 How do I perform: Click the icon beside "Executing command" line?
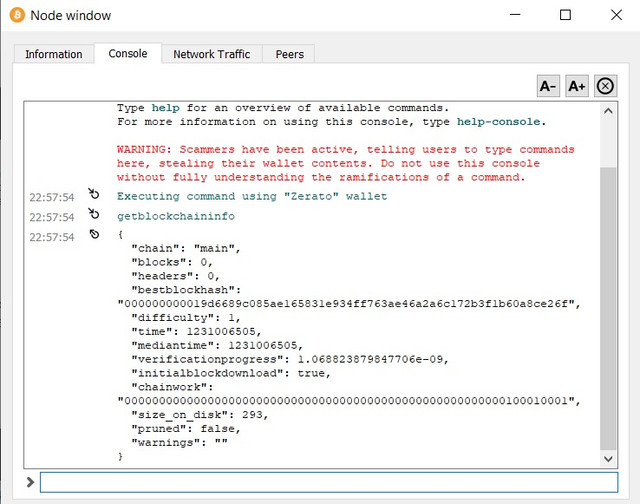94,194
